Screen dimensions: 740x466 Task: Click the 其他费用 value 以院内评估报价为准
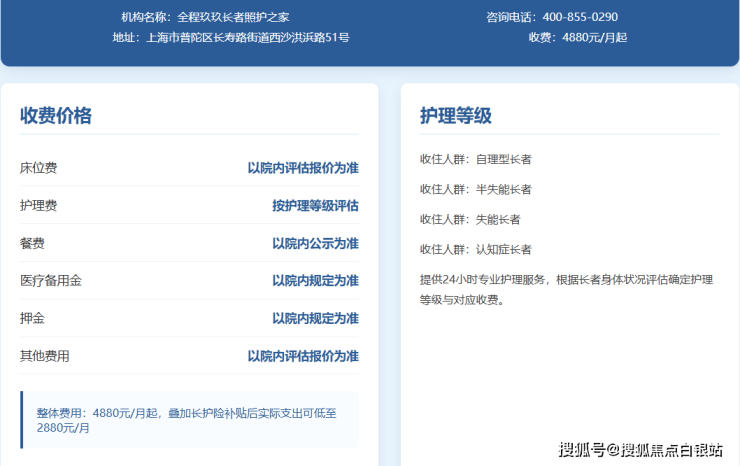tap(303, 356)
